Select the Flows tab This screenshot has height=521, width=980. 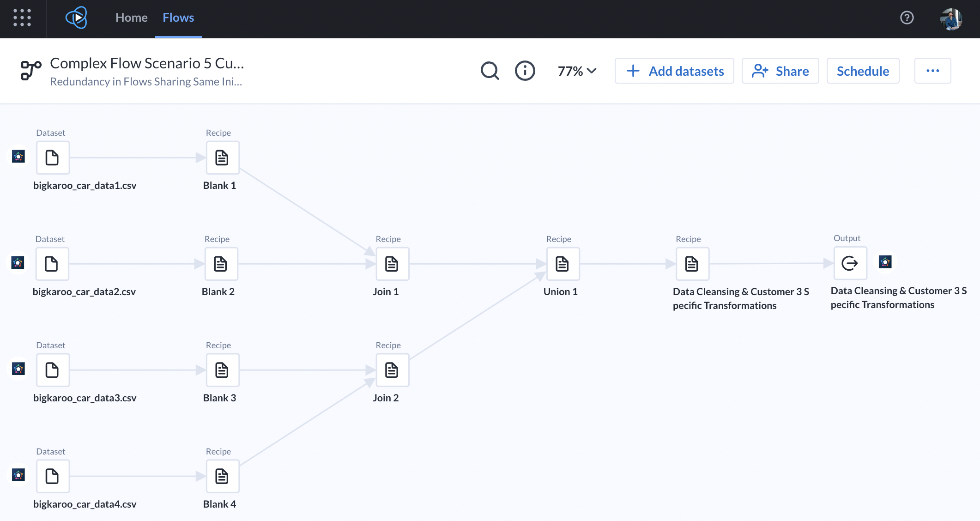(x=178, y=18)
